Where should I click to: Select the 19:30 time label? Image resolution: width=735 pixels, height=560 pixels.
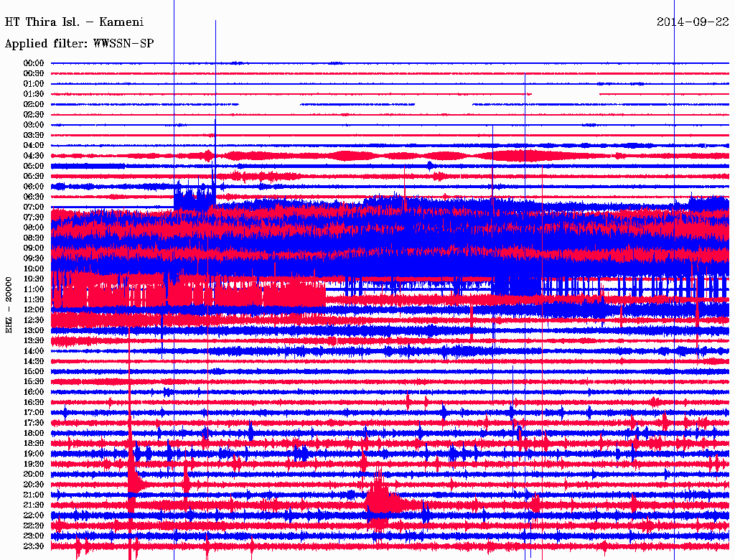[x=34, y=464]
